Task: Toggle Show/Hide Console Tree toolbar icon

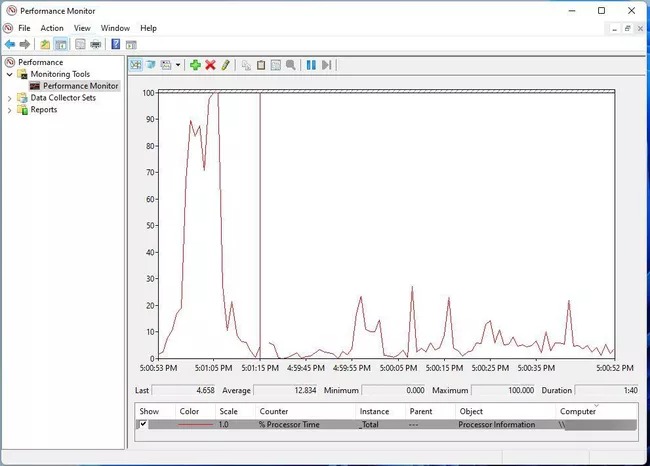Action: 61,44
